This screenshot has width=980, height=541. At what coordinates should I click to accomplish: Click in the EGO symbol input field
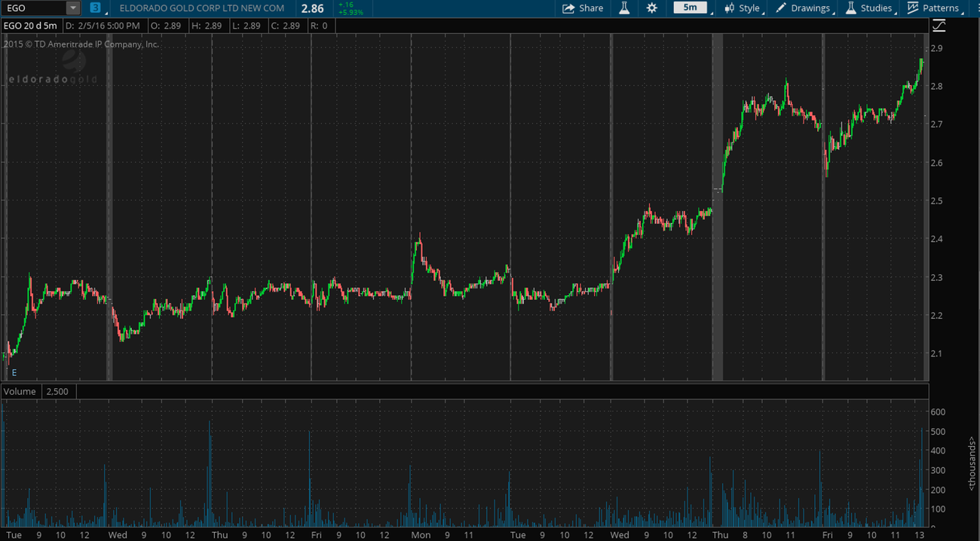pos(33,8)
